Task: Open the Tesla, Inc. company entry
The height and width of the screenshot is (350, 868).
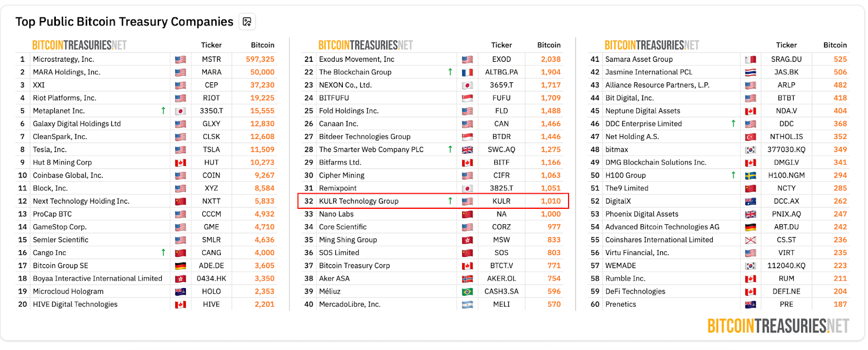Action: tap(50, 149)
